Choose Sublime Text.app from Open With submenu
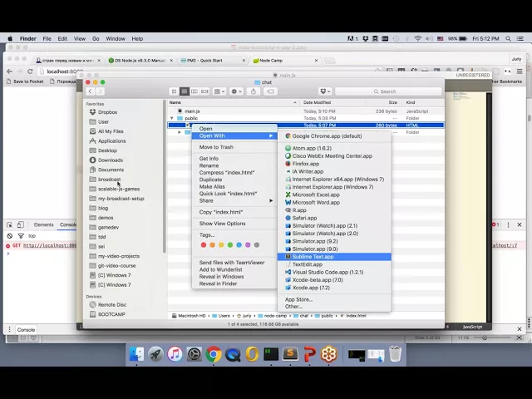Screen dimensions: 532x399 (334, 257)
